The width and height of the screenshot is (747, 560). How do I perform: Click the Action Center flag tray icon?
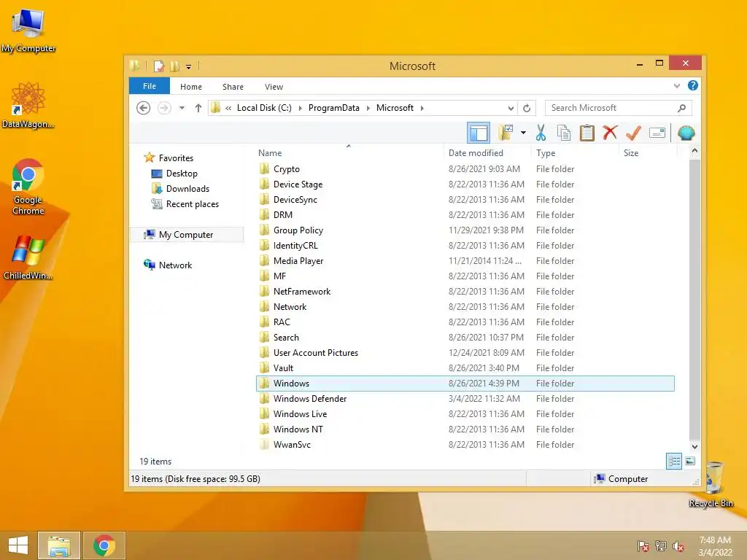[643, 546]
